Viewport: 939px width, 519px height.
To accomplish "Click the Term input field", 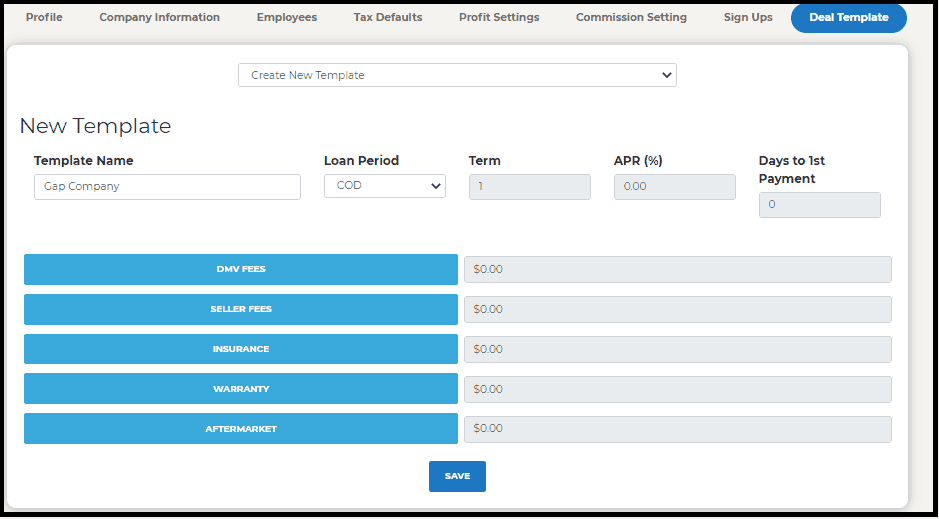I will (x=529, y=187).
